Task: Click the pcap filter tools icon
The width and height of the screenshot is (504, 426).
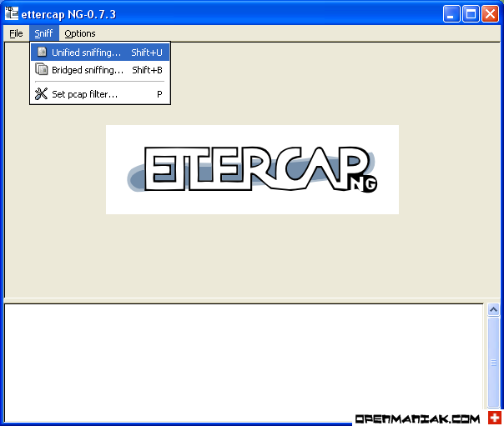Action: coord(41,93)
